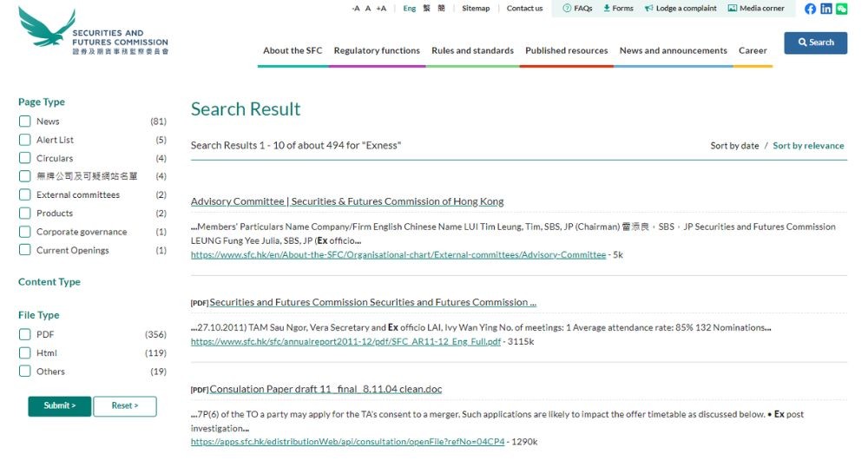Open the Published resources menu
Screen dimensions: 868x467
566,50
